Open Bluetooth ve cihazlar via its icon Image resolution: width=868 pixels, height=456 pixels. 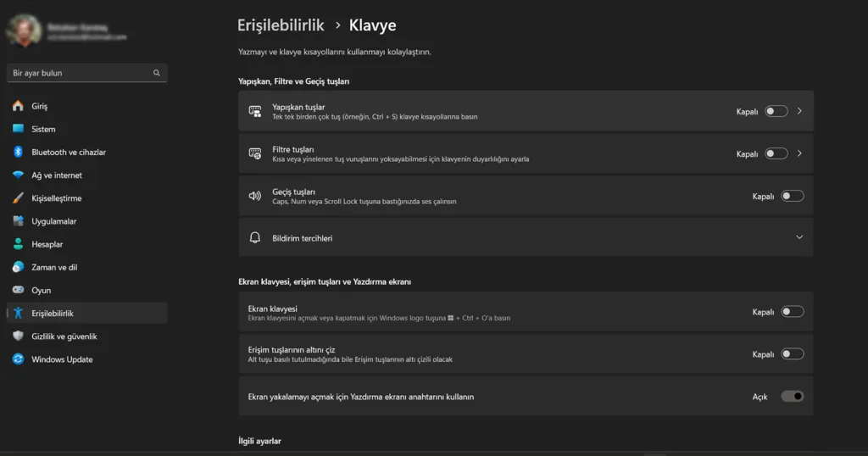[x=18, y=153]
